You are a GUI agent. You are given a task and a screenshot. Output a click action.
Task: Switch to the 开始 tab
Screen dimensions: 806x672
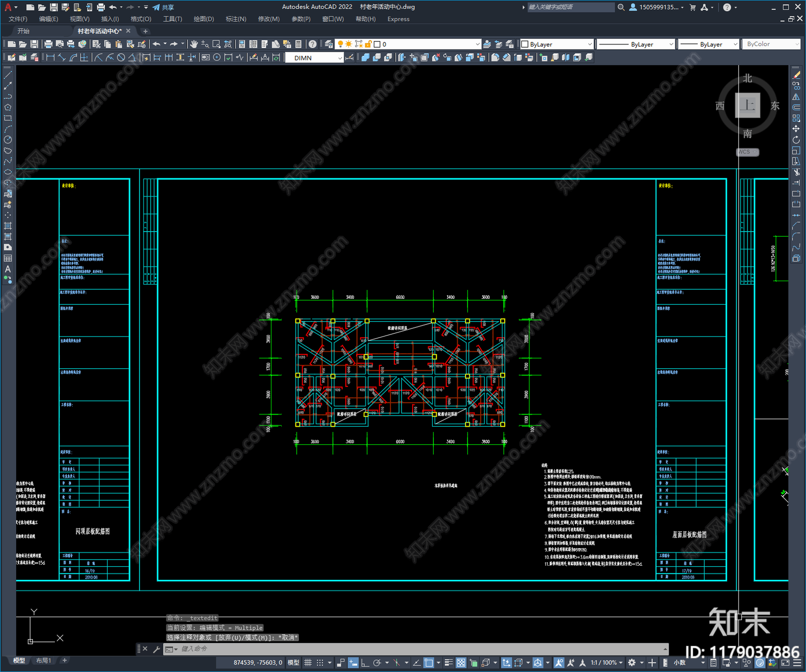(x=23, y=31)
